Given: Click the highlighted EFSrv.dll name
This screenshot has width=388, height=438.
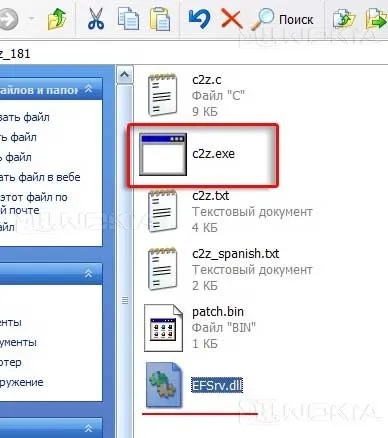Looking at the screenshot, I should [217, 385].
